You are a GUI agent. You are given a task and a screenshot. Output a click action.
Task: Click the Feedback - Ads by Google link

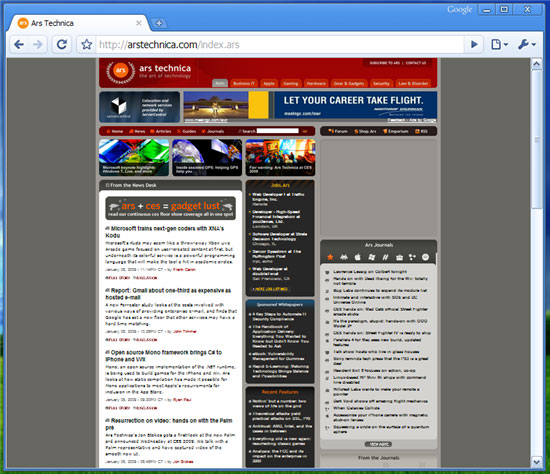click(x=412, y=120)
